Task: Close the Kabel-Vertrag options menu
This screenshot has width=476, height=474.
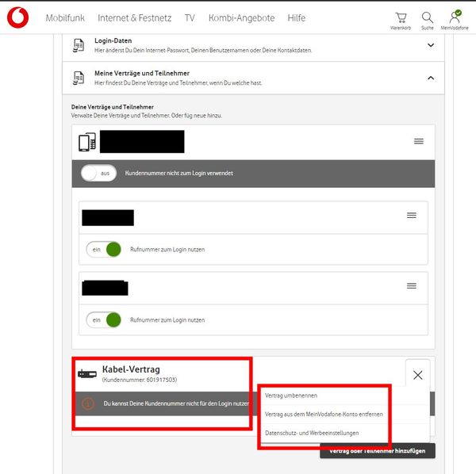Action: (418, 375)
